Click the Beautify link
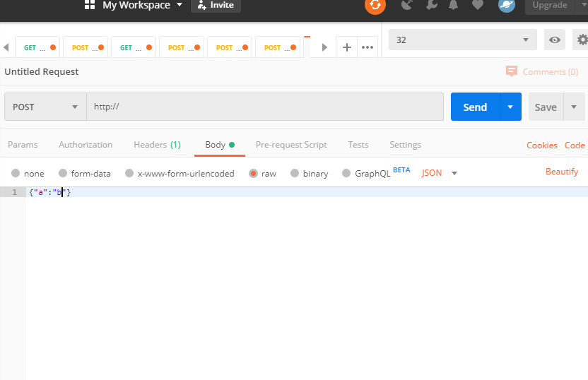The height and width of the screenshot is (380, 588). click(562, 172)
